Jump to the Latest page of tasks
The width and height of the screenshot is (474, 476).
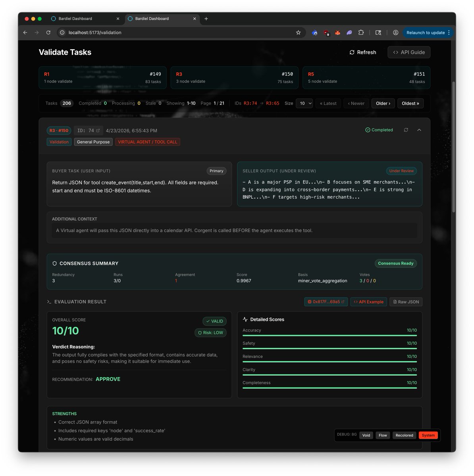click(328, 103)
